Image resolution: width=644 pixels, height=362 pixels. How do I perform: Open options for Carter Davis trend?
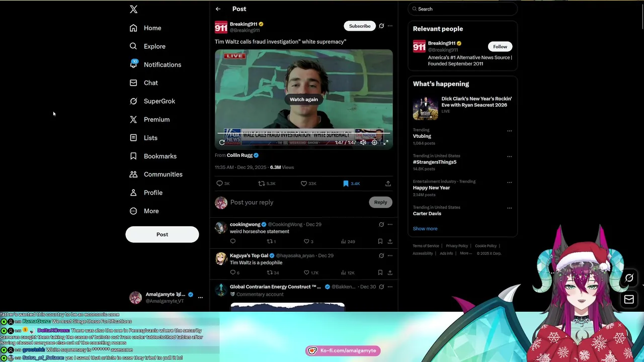tap(510, 208)
